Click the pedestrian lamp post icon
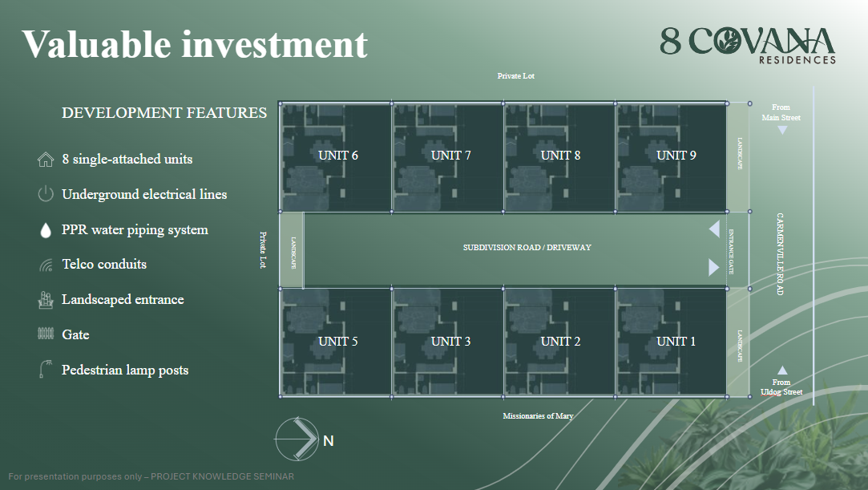 pyautogui.click(x=46, y=370)
